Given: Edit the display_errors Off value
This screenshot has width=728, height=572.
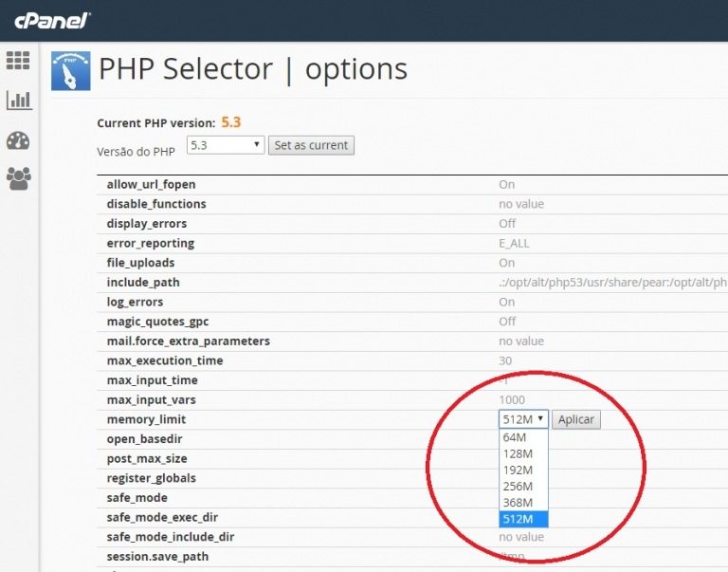Looking at the screenshot, I should coord(507,224).
